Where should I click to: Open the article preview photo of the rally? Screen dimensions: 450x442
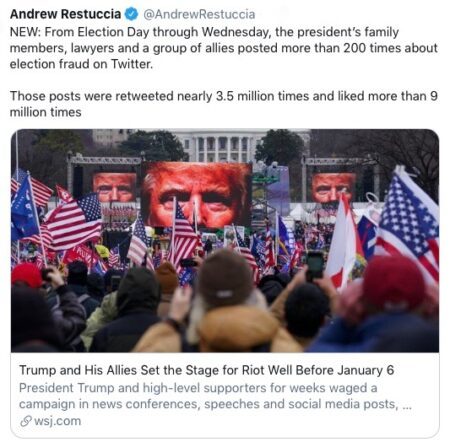[x=225, y=240]
